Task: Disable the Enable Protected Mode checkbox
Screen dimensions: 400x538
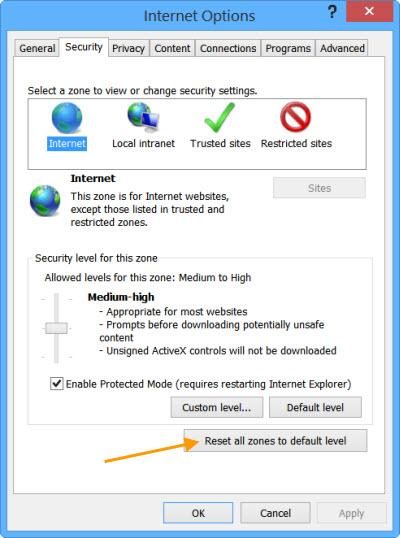Action: click(57, 384)
